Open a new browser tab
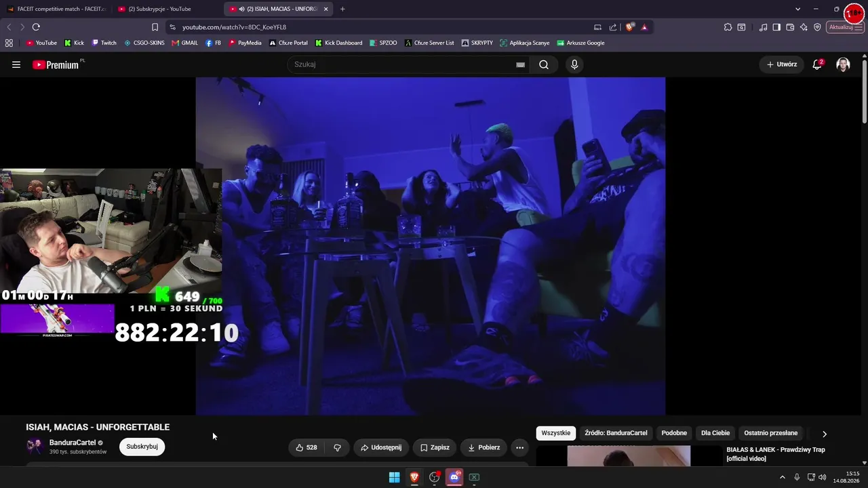The image size is (868, 488). click(342, 9)
